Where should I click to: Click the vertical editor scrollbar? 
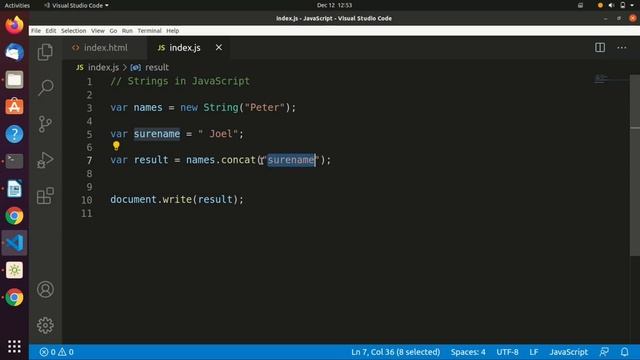pyautogui.click(x=635, y=165)
